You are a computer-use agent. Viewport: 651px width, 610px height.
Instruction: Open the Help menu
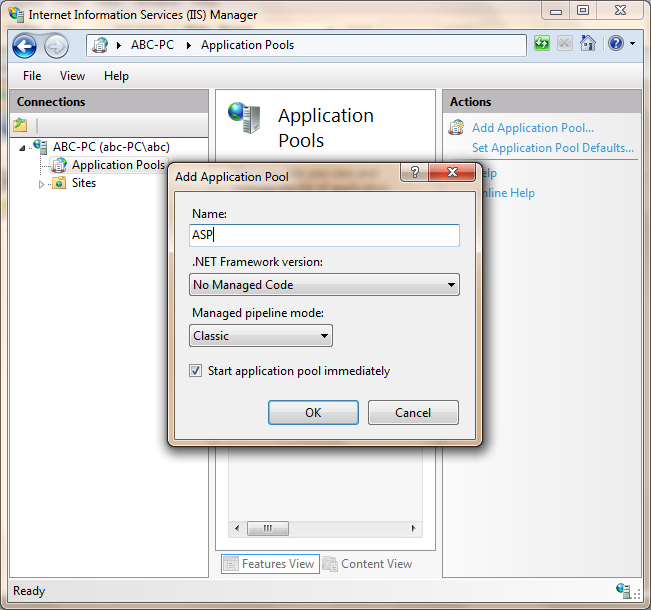click(x=116, y=76)
